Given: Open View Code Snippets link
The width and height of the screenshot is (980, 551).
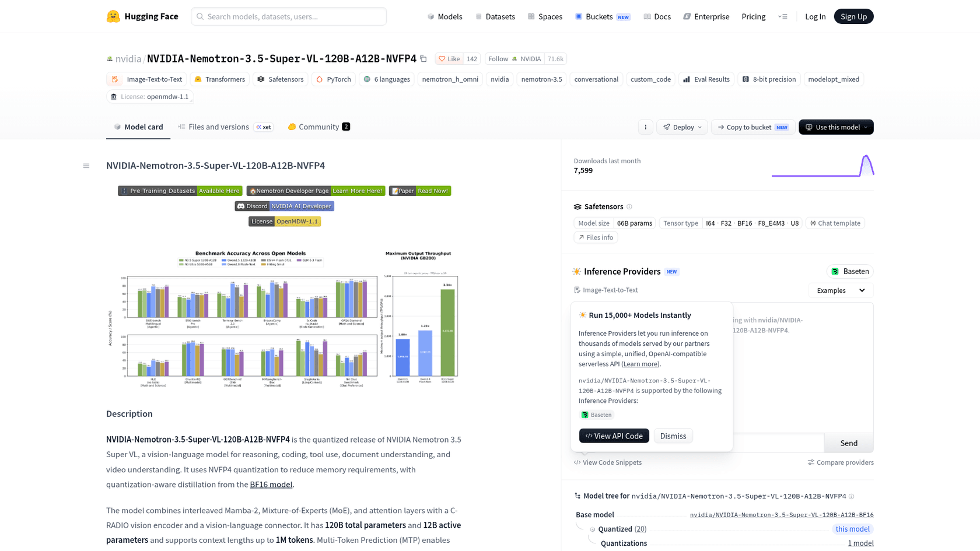Looking at the screenshot, I should click(608, 462).
